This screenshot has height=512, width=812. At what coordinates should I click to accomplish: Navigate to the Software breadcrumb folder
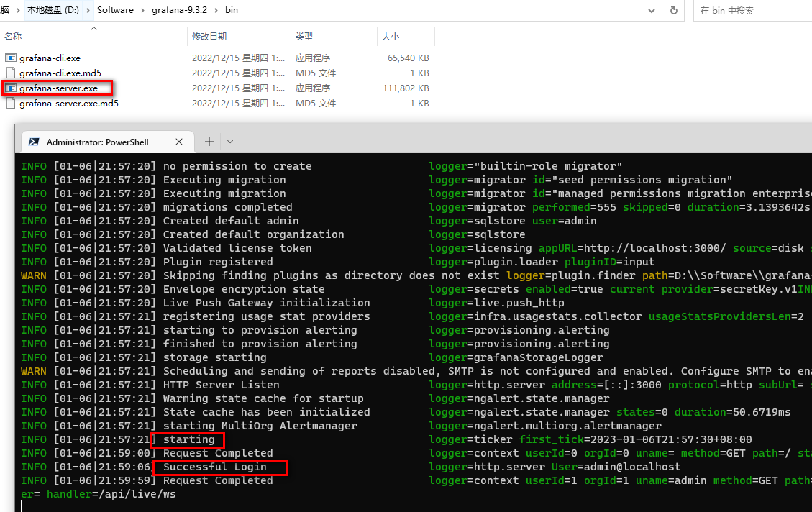click(115, 10)
